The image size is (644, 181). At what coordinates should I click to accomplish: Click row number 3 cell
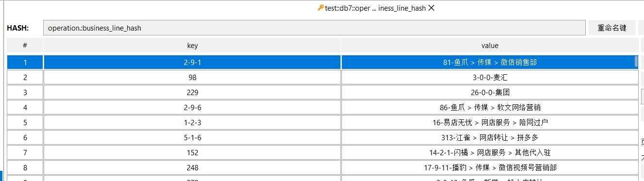[x=25, y=92]
